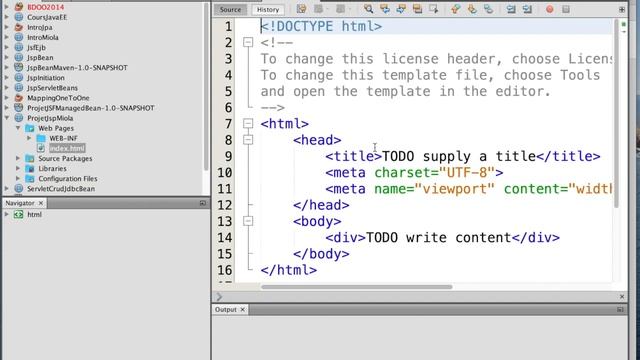The image size is (640, 360).
Task: Collapse the body fold at line 13
Action: (248, 221)
